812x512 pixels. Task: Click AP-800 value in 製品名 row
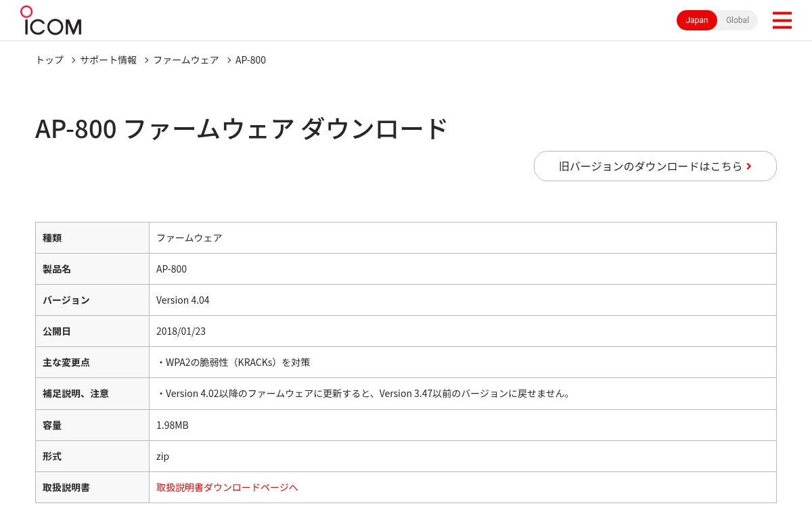pyautogui.click(x=171, y=269)
